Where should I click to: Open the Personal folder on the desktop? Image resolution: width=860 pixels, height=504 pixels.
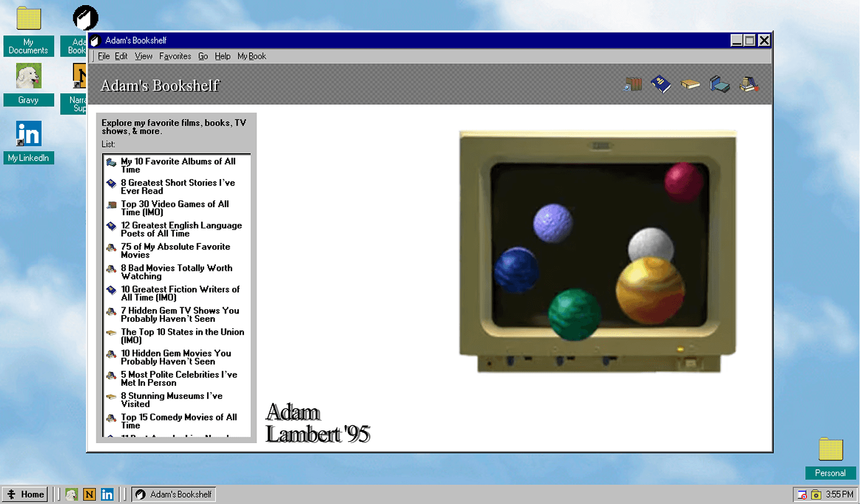pyautogui.click(x=831, y=458)
